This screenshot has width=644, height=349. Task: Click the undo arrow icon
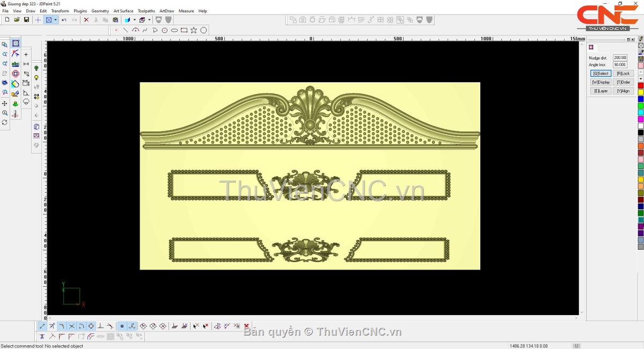coord(64,20)
